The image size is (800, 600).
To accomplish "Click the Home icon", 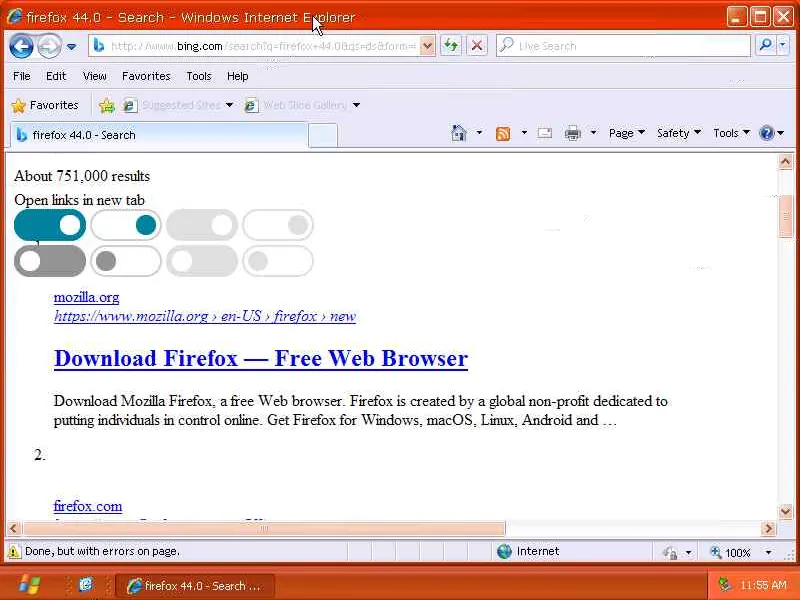I will pyautogui.click(x=459, y=133).
